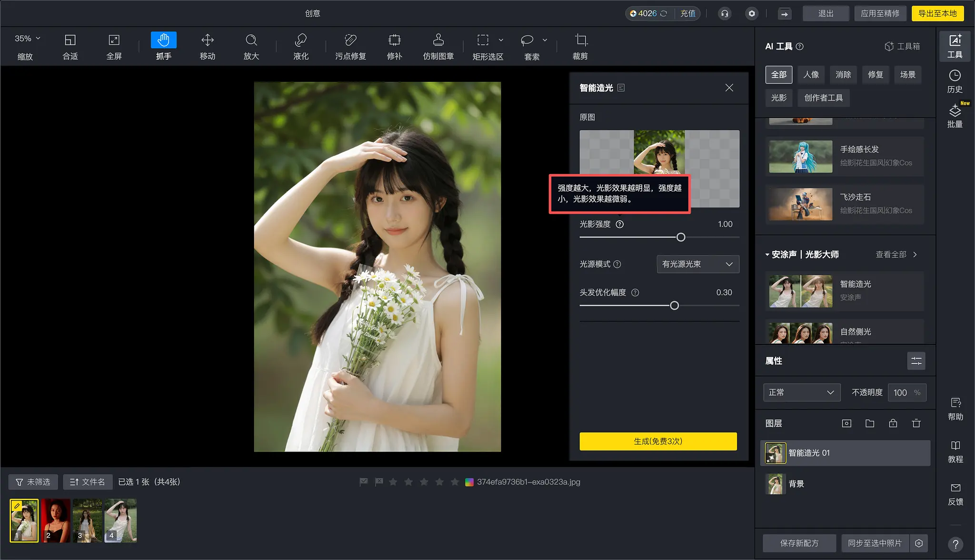975x560 pixels.
Task: Adjust the 光影强度 slider handle
Action: tap(680, 237)
